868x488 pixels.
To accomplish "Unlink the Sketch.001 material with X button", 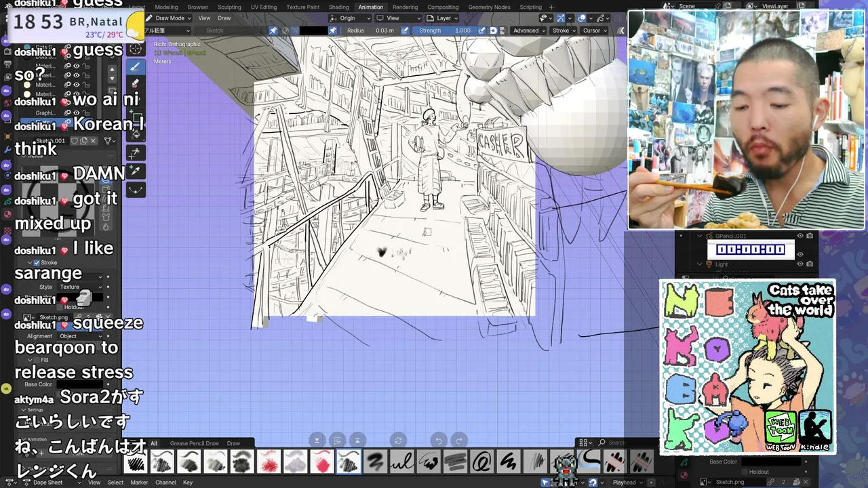I will click(x=93, y=141).
